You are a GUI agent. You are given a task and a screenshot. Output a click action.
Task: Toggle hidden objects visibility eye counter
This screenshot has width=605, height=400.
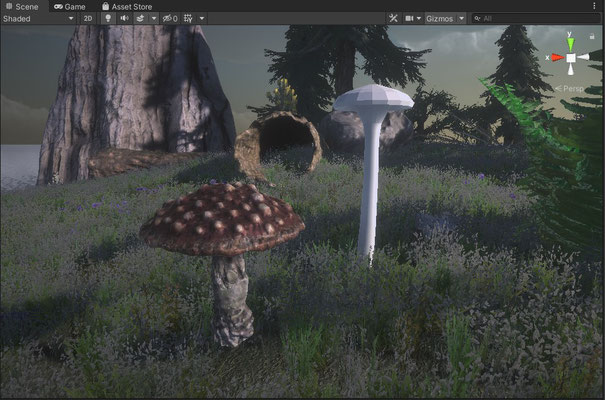[170, 19]
